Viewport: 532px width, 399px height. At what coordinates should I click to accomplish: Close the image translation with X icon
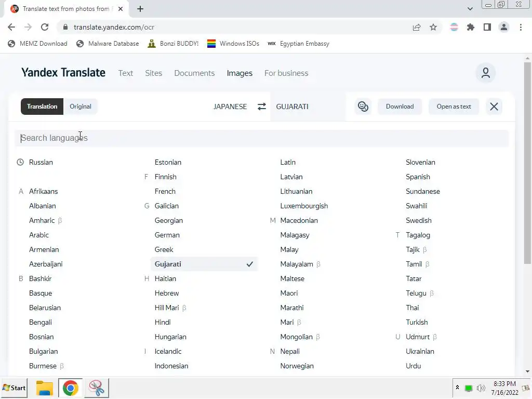pyautogui.click(x=494, y=107)
